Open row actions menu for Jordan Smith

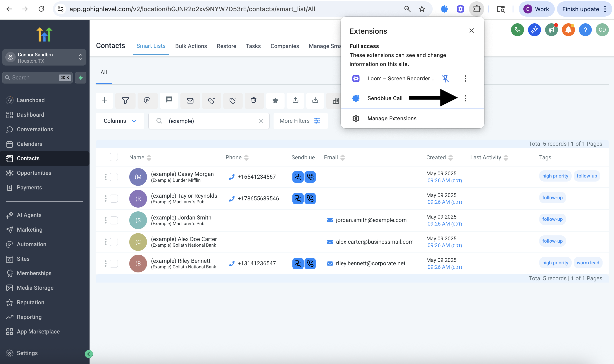[x=106, y=220]
